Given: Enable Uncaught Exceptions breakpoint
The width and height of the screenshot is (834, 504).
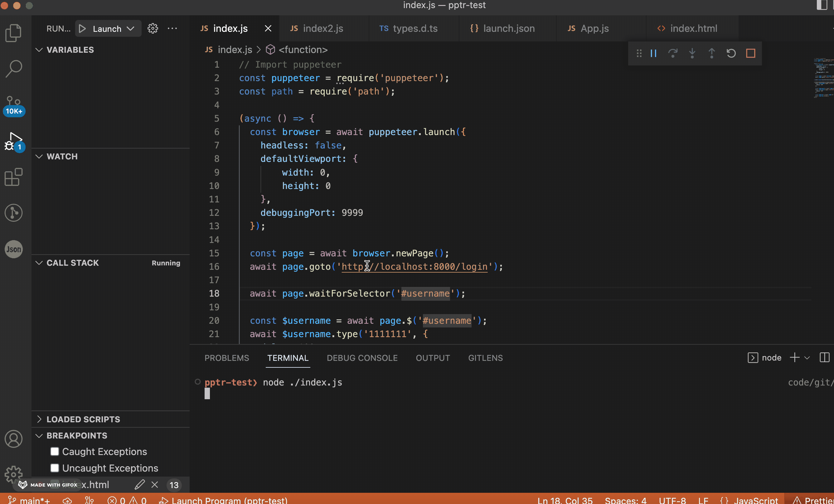Looking at the screenshot, I should point(55,468).
